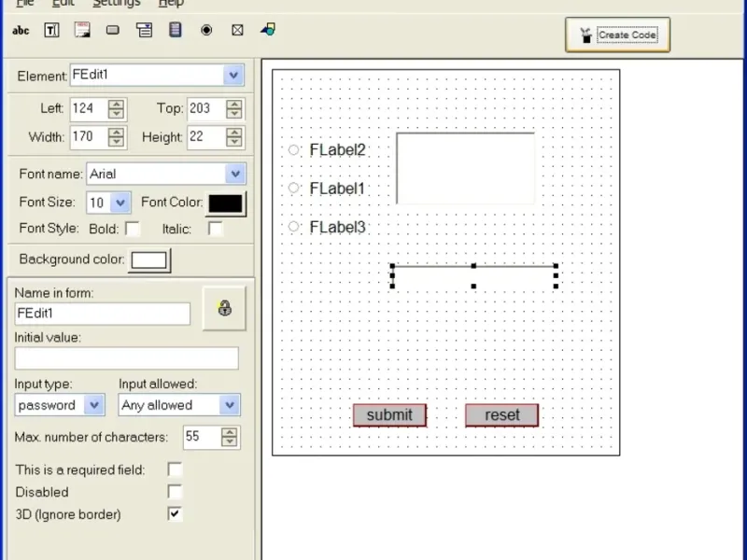Click the selected FEdit1 field on canvas
This screenshot has height=560, width=747.
pos(474,276)
